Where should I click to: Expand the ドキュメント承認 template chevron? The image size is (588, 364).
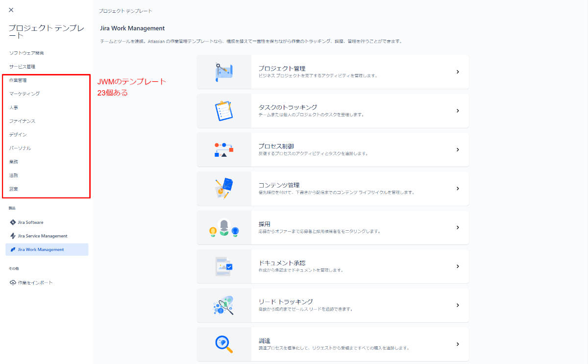[x=458, y=266]
